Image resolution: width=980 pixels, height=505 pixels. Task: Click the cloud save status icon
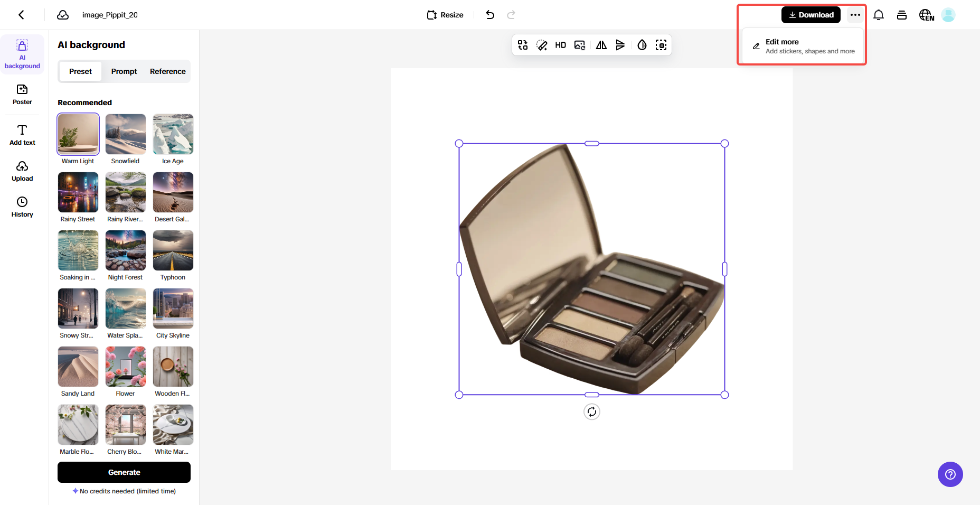click(x=63, y=15)
